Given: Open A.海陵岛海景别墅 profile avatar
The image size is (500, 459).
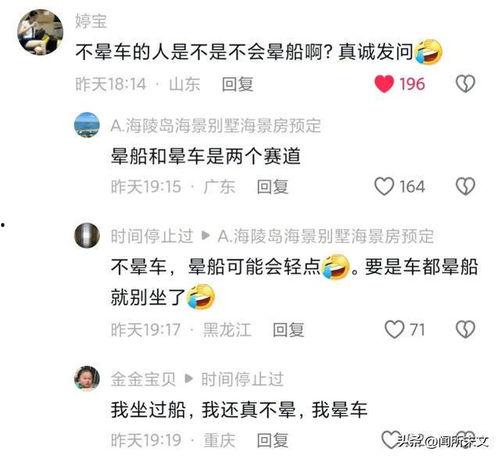Looking at the screenshot, I should (x=87, y=125).
